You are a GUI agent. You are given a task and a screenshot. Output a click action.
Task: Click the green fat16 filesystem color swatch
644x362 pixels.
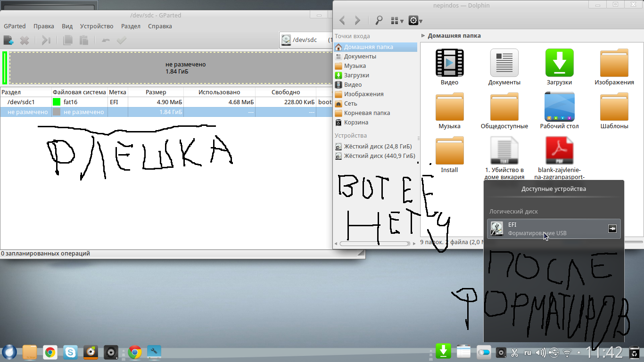point(57,102)
